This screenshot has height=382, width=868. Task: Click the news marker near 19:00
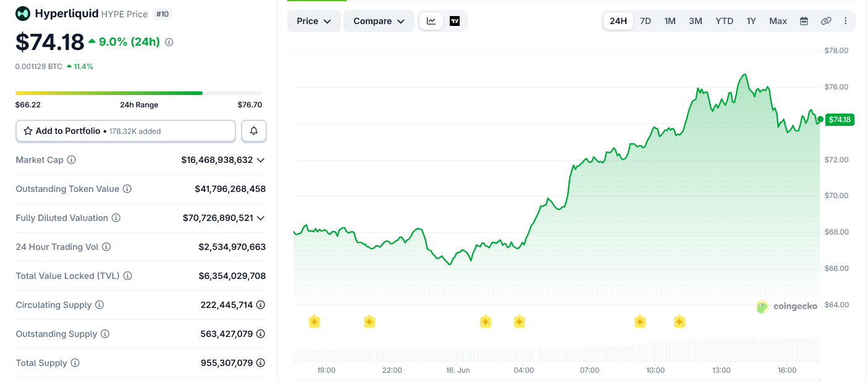(314, 322)
